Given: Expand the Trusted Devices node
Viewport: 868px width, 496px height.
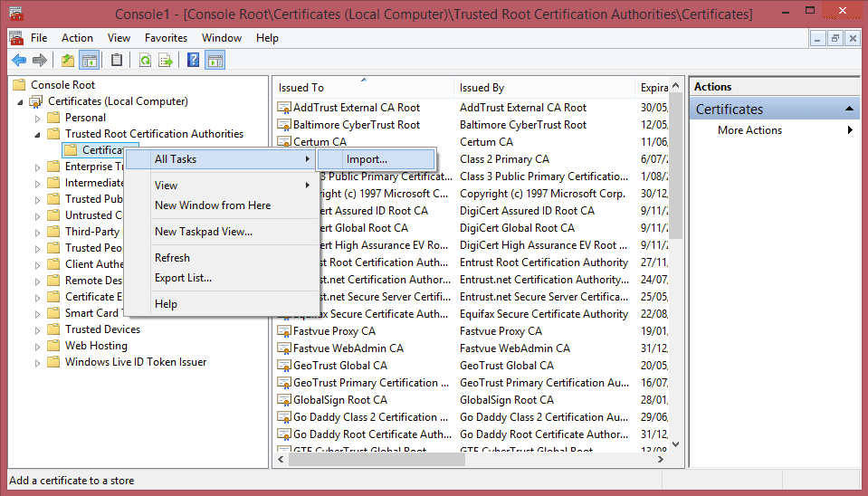Looking at the screenshot, I should 38,330.
